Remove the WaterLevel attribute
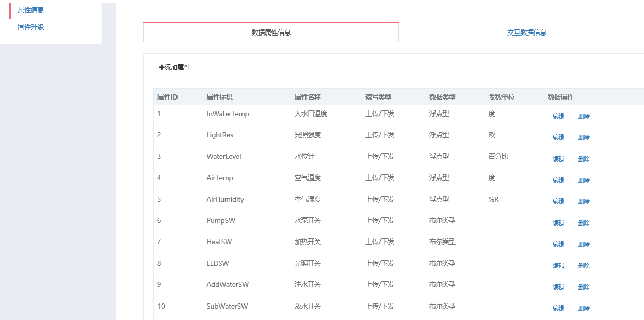The image size is (644, 320). 584,159
